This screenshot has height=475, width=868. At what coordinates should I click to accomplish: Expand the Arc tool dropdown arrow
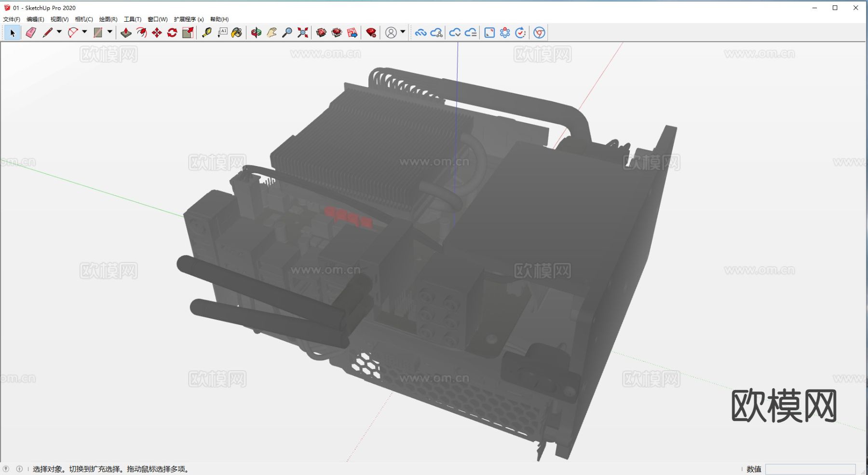tap(84, 32)
